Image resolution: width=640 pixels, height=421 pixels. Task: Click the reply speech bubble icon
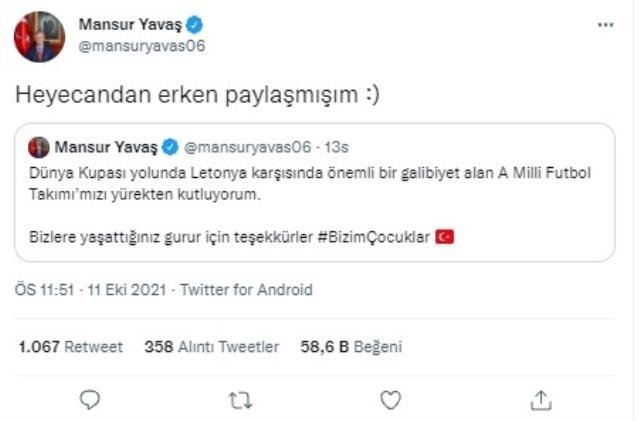click(90, 400)
